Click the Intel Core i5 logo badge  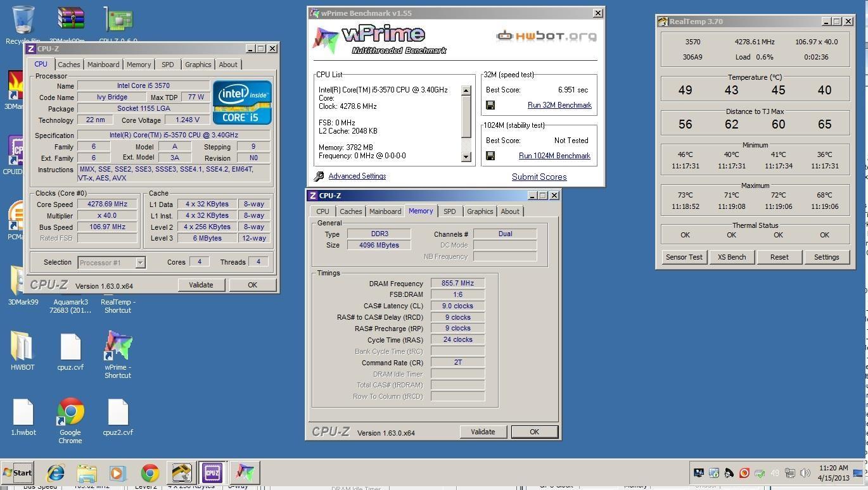[x=242, y=102]
